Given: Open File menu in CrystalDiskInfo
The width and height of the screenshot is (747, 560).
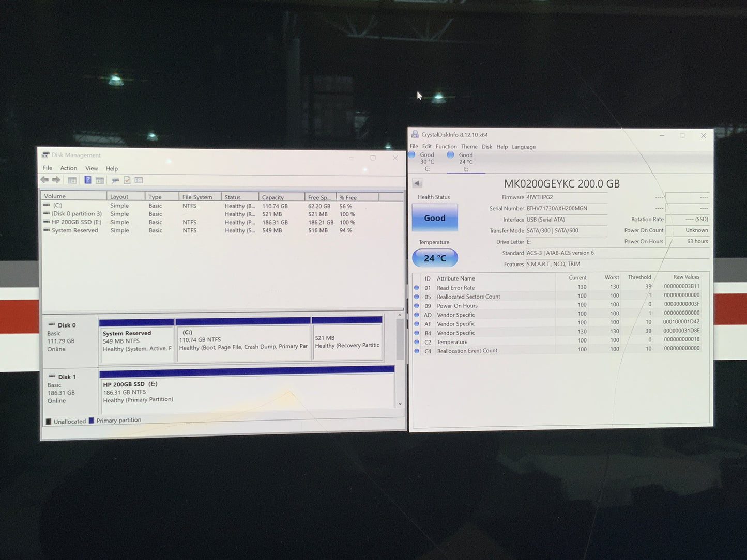Looking at the screenshot, I should [414, 146].
